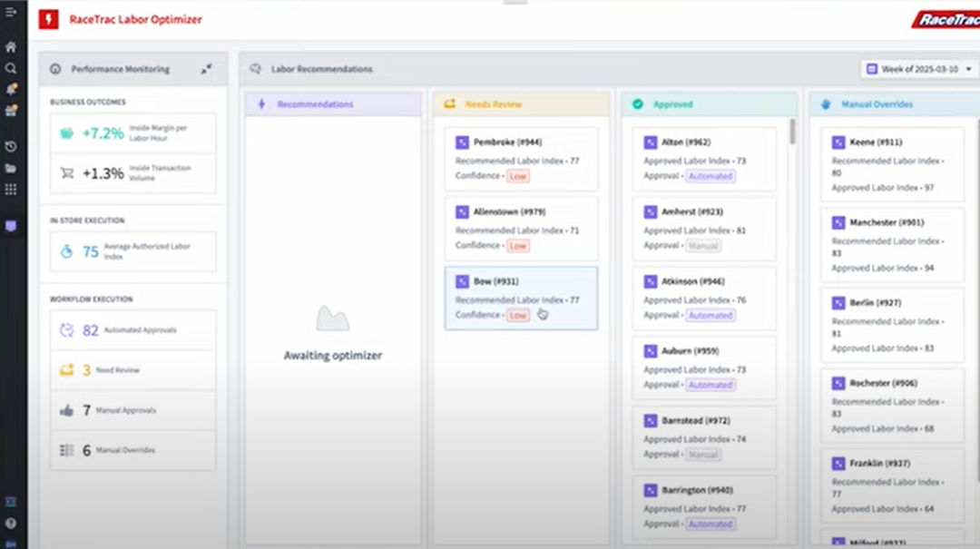Open the Pembroke (#944) card
This screenshot has height=549, width=980.
point(521,159)
